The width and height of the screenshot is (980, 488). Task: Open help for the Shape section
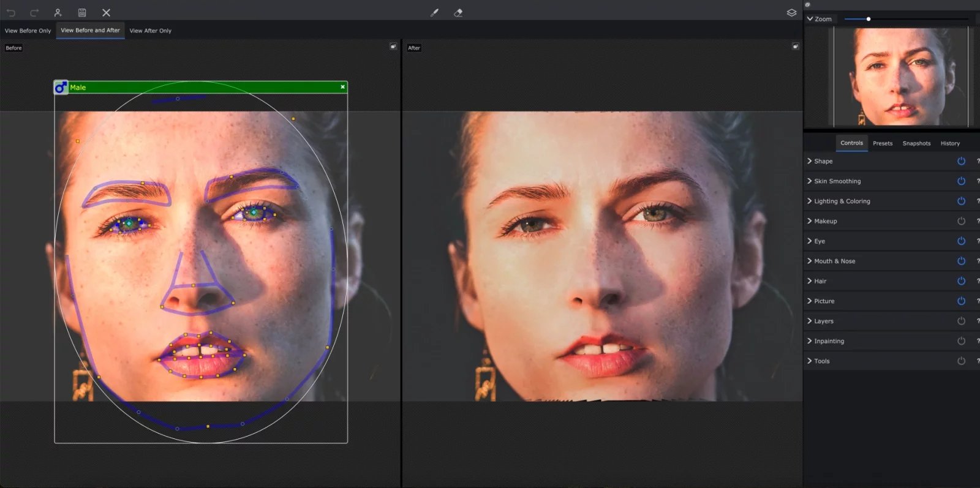pyautogui.click(x=978, y=161)
